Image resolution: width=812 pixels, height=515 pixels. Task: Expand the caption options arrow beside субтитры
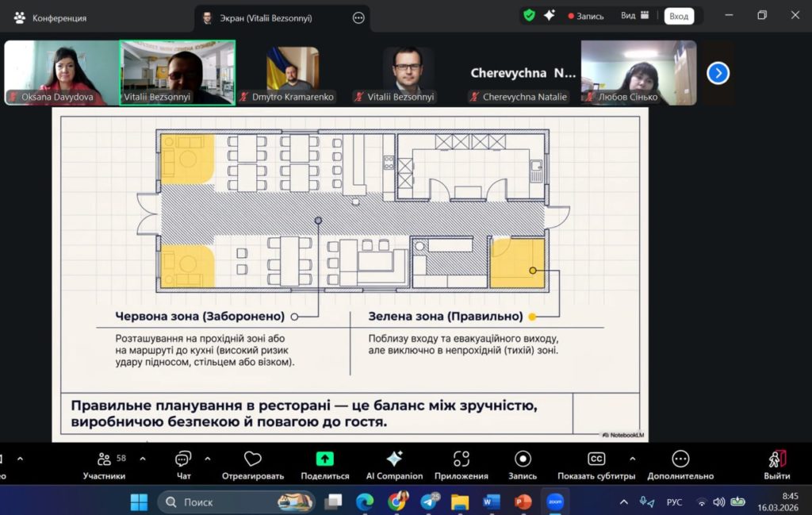click(x=632, y=459)
